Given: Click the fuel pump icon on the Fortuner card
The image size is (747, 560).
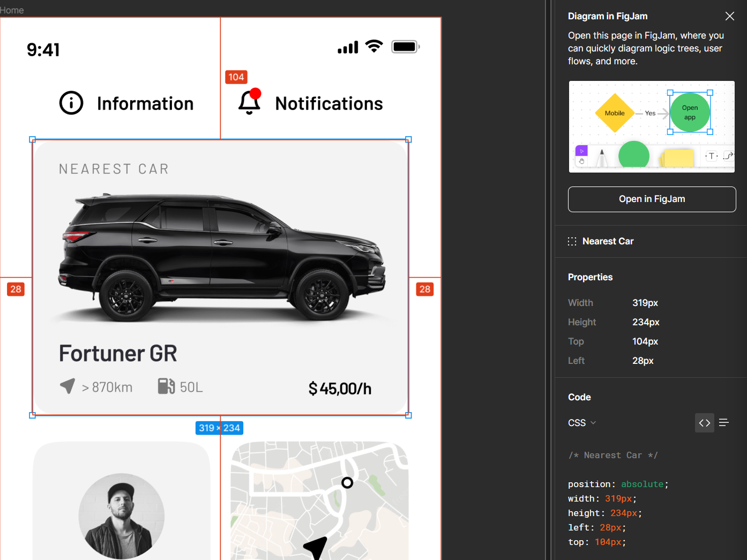Looking at the screenshot, I should tap(166, 385).
